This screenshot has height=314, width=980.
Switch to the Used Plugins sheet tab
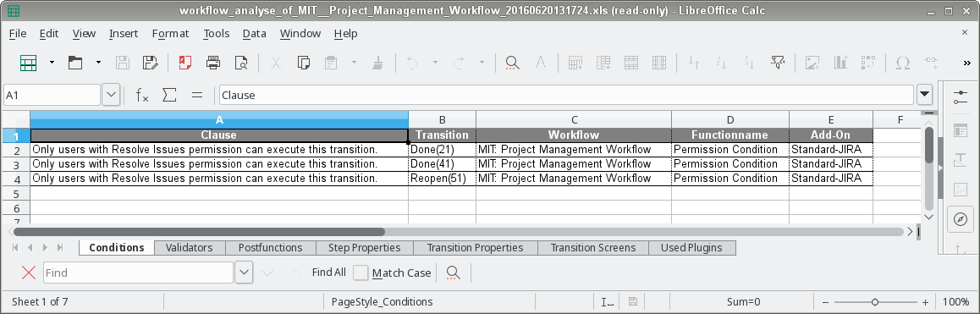(x=691, y=248)
